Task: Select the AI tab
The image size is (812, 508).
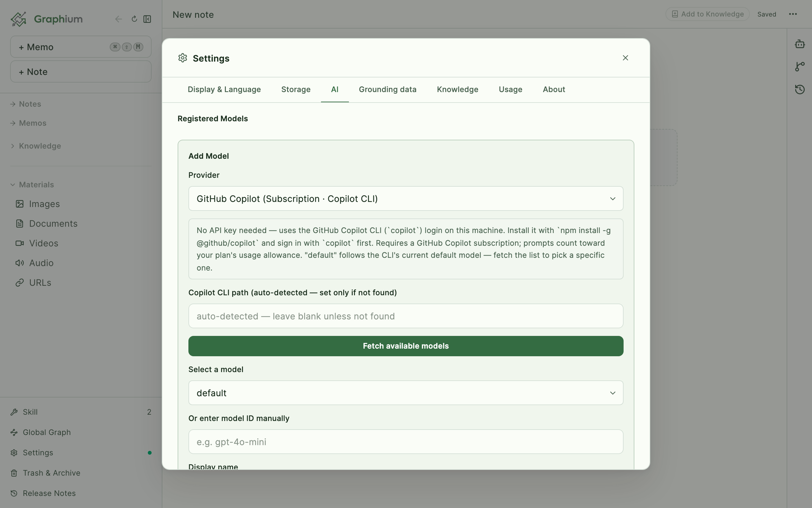Action: coord(335,89)
